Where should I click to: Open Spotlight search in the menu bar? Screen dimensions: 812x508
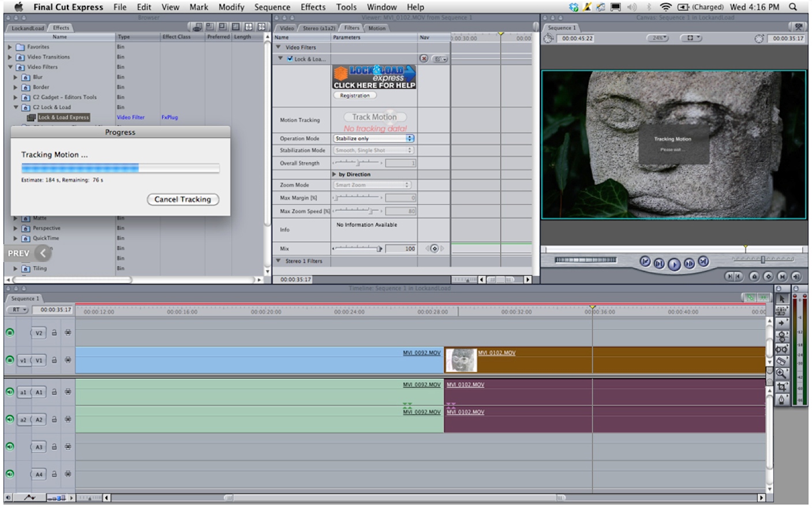click(x=794, y=7)
